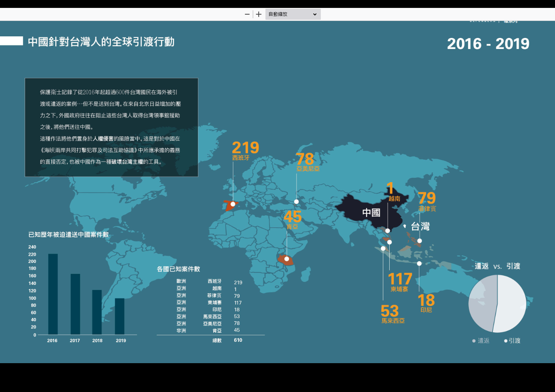Click the 53 馬來西亞 map label
The height and width of the screenshot is (392, 555).
click(392, 314)
